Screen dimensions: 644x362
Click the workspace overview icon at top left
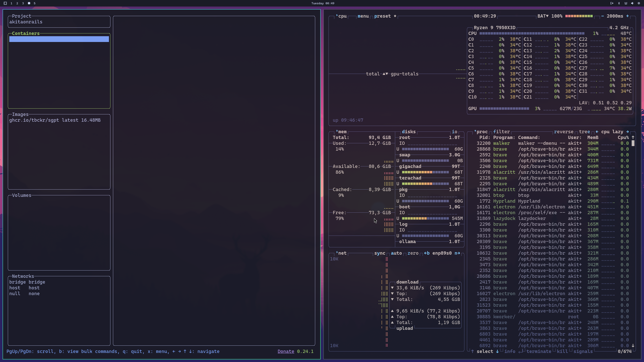coord(5,3)
